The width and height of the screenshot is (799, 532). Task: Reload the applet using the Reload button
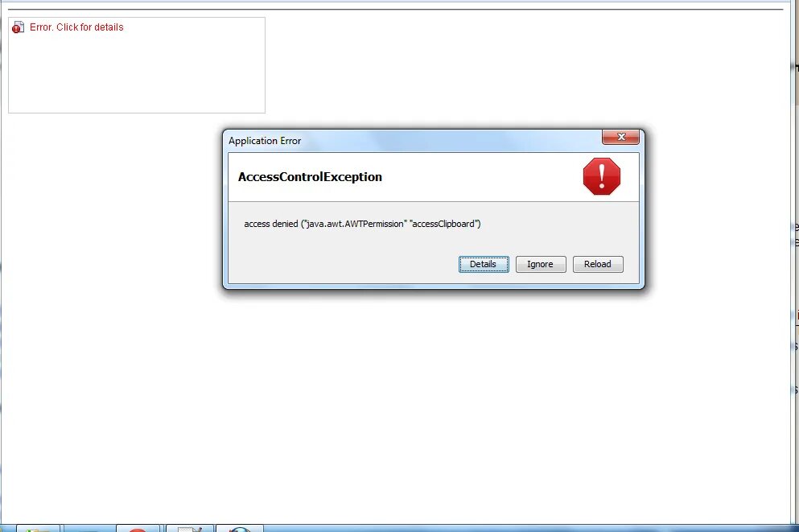[x=598, y=265]
